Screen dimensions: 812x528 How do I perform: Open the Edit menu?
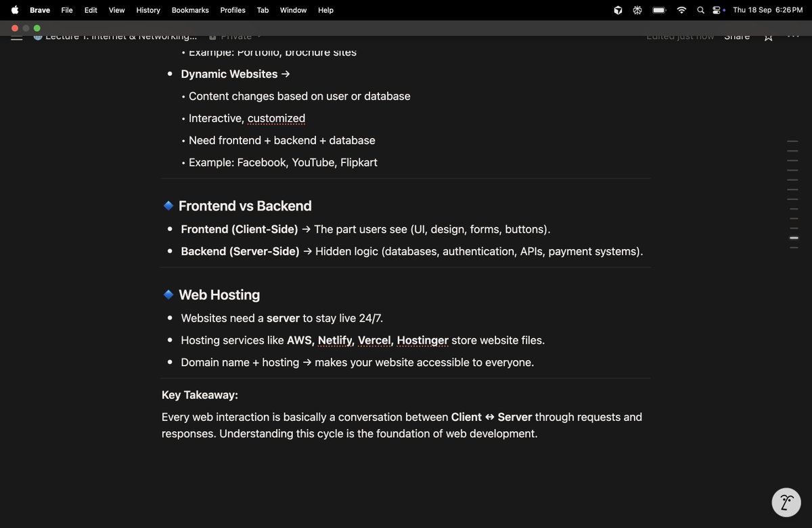tap(91, 10)
